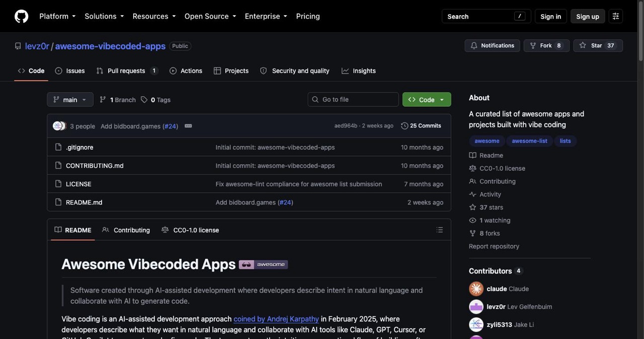Open CONTRIBUTING.md file

pos(95,166)
